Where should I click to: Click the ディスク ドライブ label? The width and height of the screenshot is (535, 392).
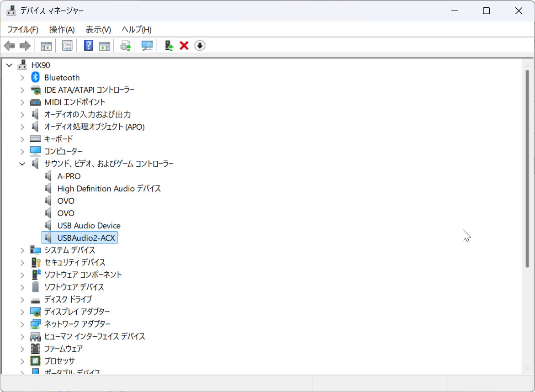pyautogui.click(x=68, y=299)
